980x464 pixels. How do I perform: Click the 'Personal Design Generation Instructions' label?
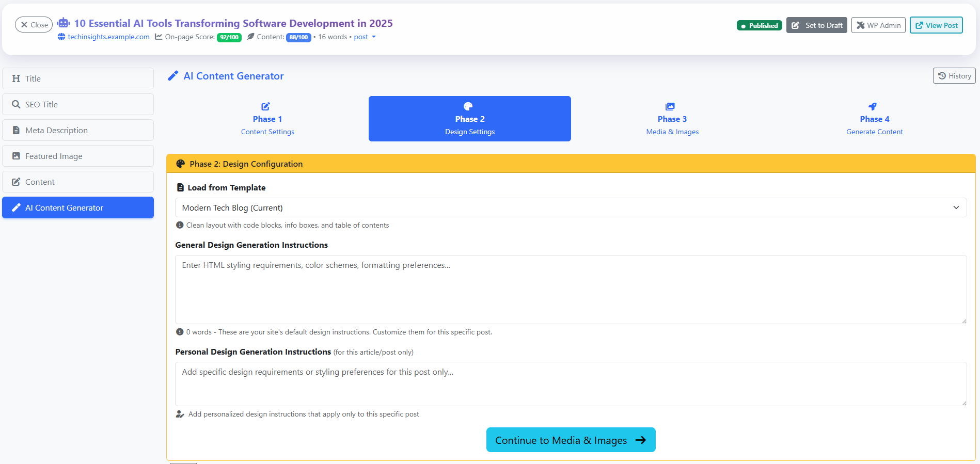click(x=253, y=351)
